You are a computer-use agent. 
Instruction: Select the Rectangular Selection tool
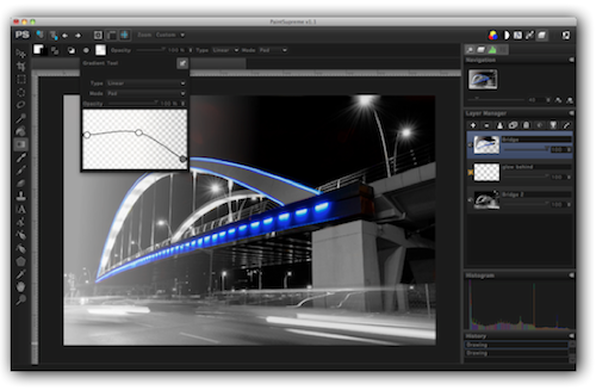[x=21, y=79]
